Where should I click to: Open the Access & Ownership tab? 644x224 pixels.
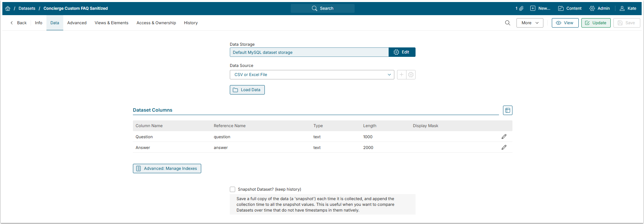(x=156, y=23)
